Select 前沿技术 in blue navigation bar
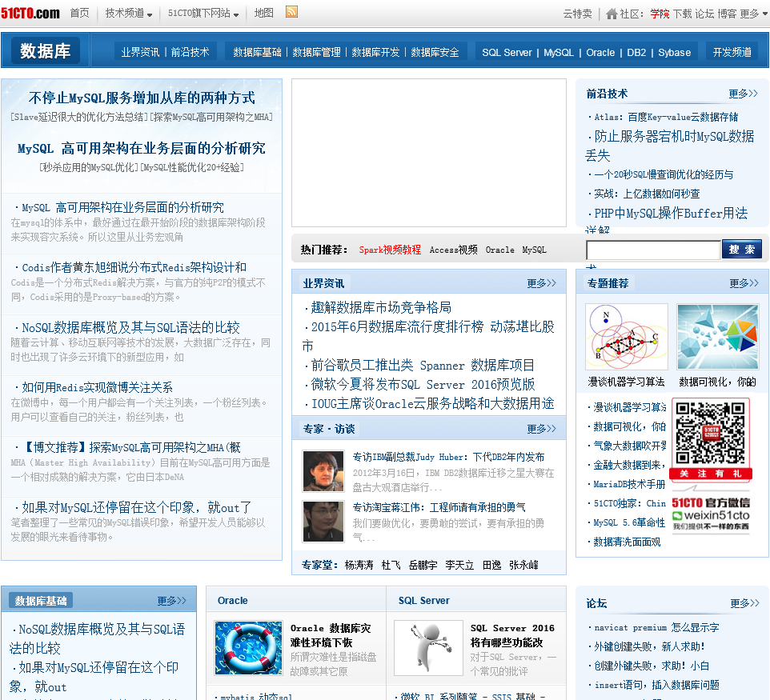770x700 pixels. click(190, 52)
